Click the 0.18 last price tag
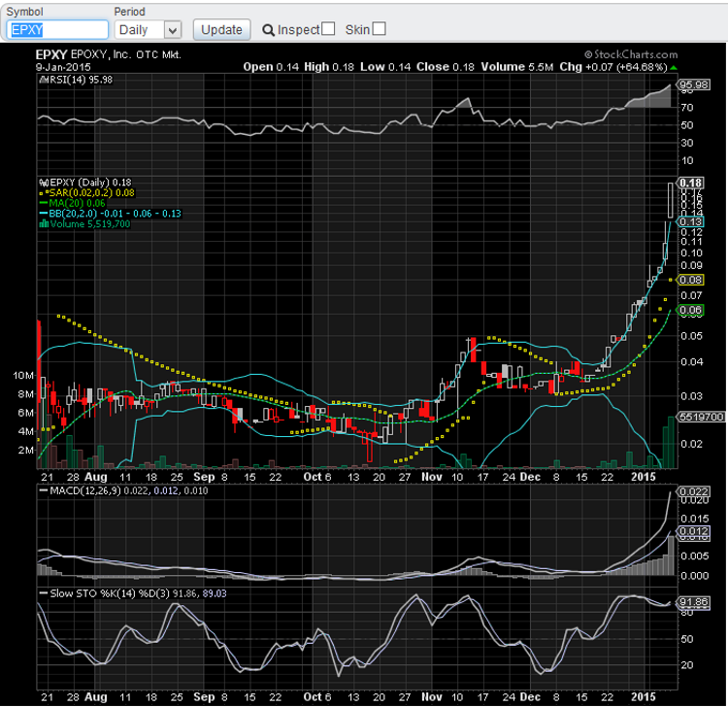The image size is (728, 707). pos(690,183)
